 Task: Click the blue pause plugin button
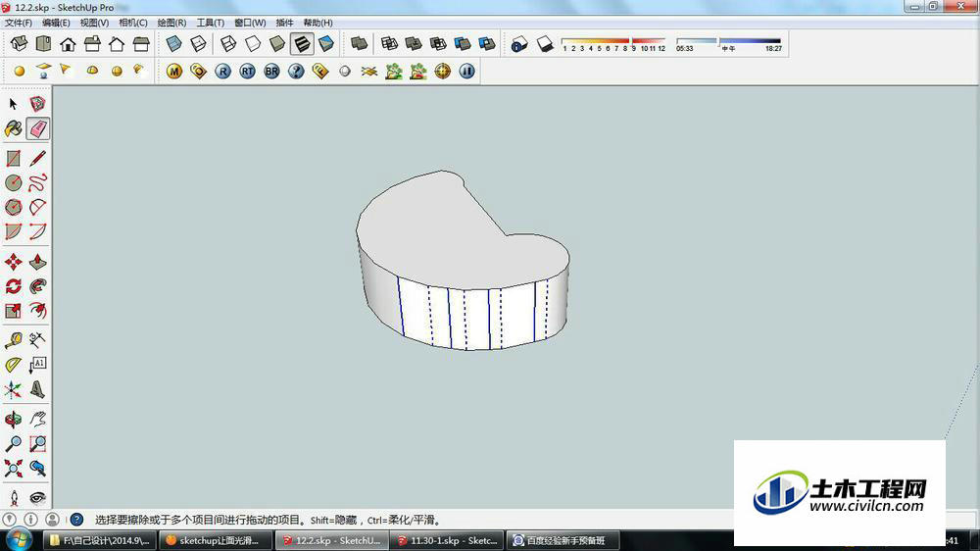(466, 72)
